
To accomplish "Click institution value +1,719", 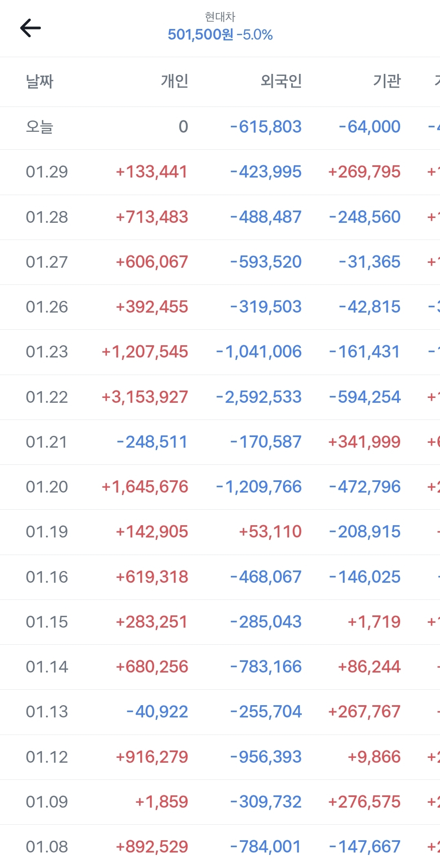I will [x=374, y=622].
